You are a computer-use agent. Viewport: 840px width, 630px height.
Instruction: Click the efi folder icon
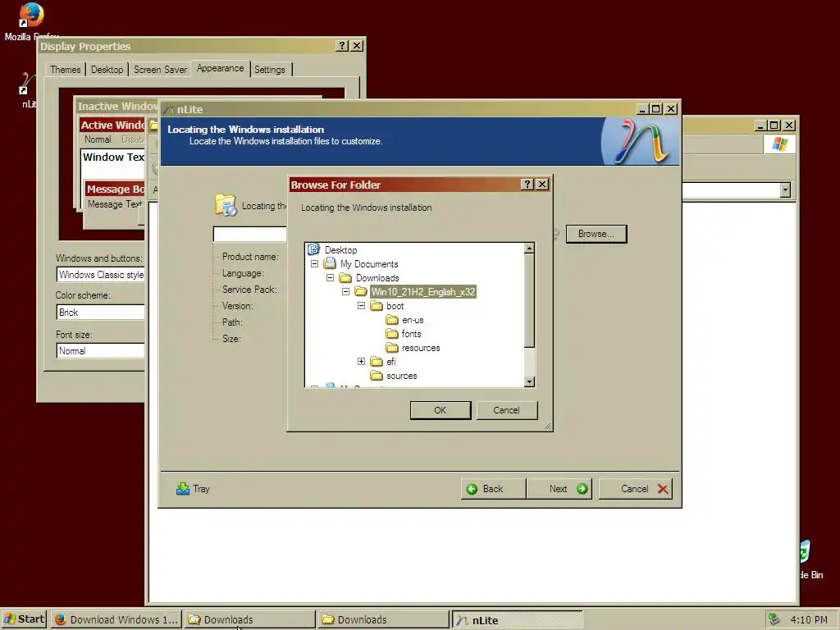pos(377,362)
